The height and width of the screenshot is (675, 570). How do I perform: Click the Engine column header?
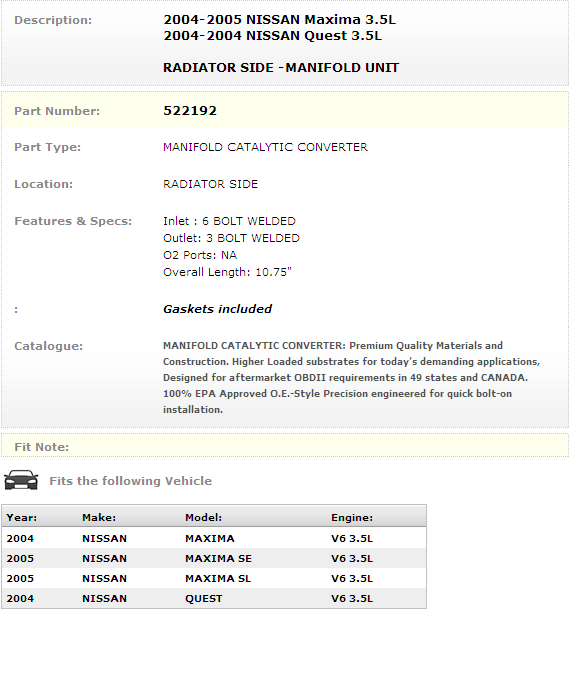click(352, 517)
